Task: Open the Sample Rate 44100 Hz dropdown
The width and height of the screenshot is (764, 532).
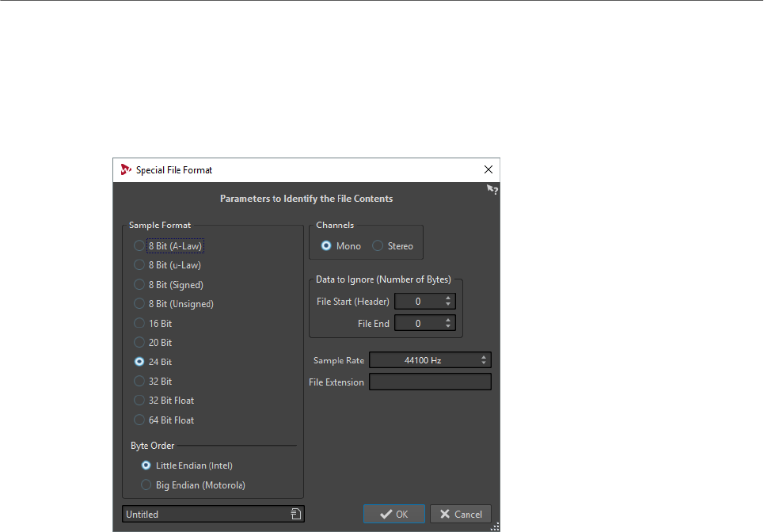Action: click(430, 360)
